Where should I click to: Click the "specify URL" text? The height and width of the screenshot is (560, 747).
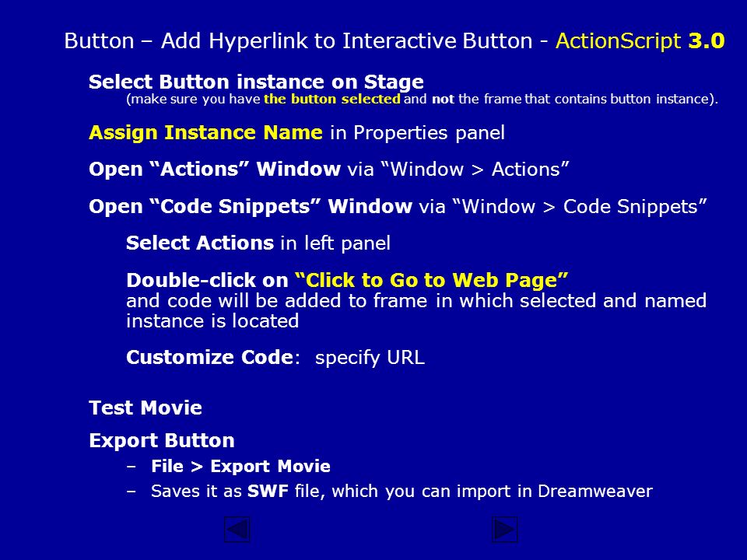[x=370, y=358]
